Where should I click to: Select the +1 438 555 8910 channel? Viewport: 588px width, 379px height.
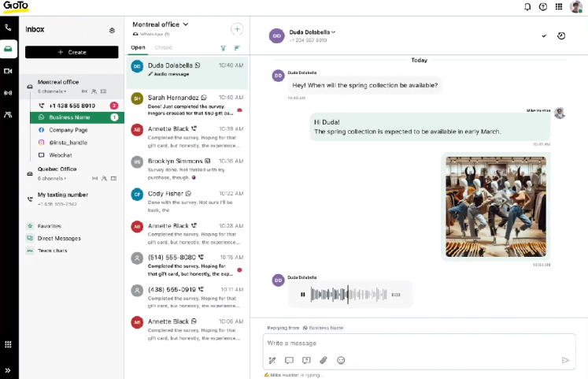[x=77, y=106]
